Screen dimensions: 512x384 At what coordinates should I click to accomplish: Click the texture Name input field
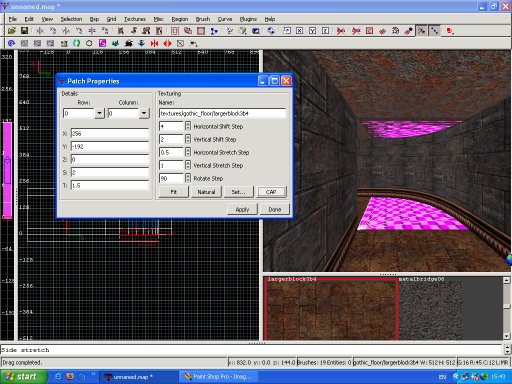click(x=222, y=114)
